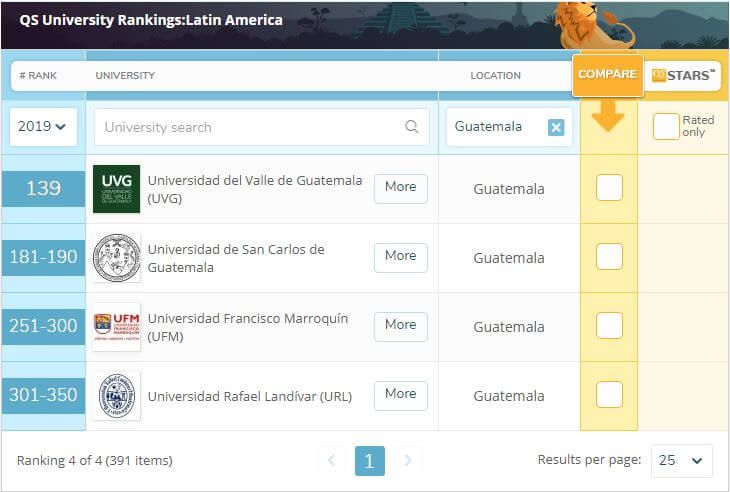Click the rank 301-350 cell
The width and height of the screenshot is (730, 492).
tap(43, 395)
